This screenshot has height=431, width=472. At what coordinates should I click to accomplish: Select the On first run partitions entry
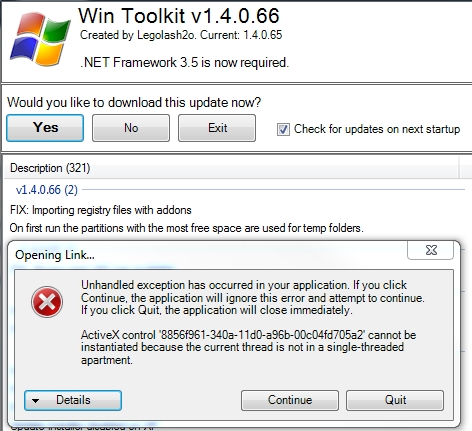pyautogui.click(x=186, y=228)
